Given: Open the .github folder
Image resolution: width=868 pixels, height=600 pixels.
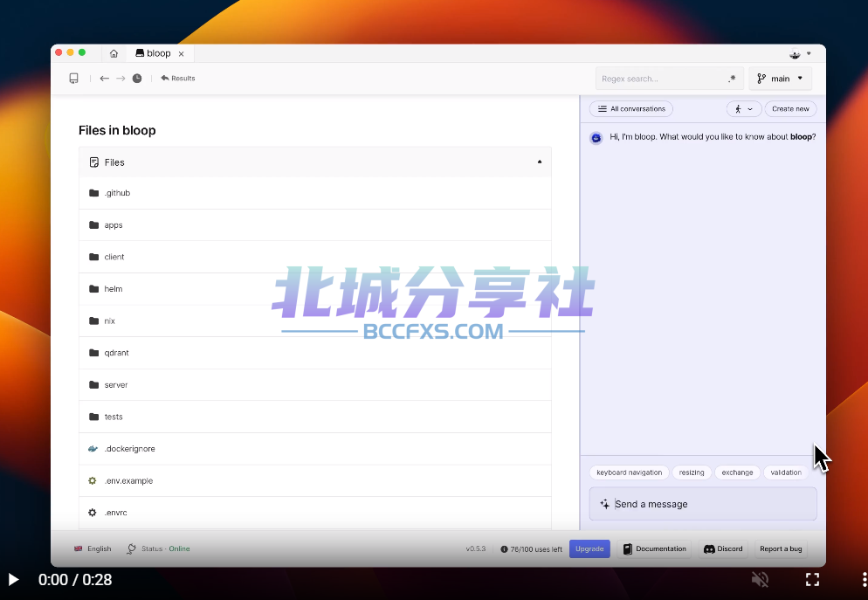Looking at the screenshot, I should click(315, 193).
